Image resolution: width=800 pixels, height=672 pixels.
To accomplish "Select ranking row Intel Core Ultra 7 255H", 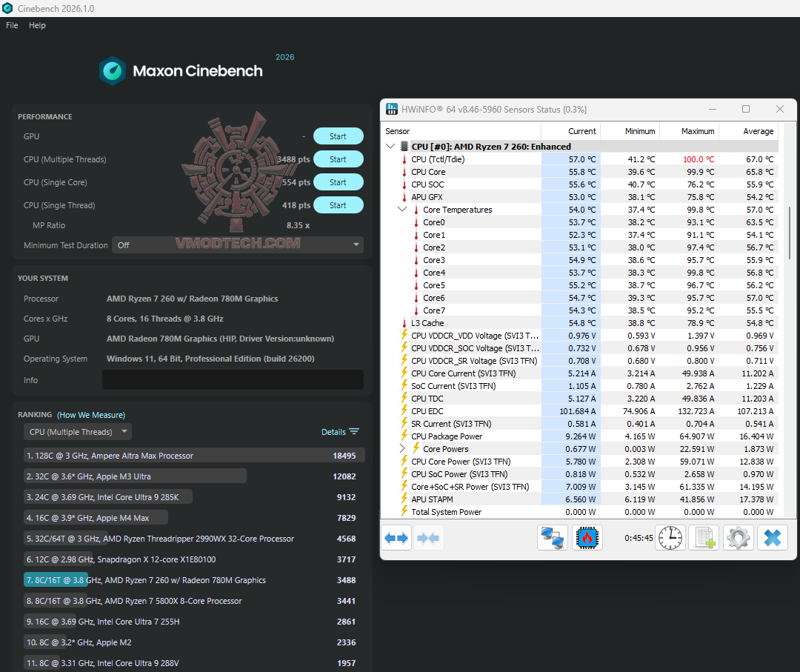I will tap(194, 622).
